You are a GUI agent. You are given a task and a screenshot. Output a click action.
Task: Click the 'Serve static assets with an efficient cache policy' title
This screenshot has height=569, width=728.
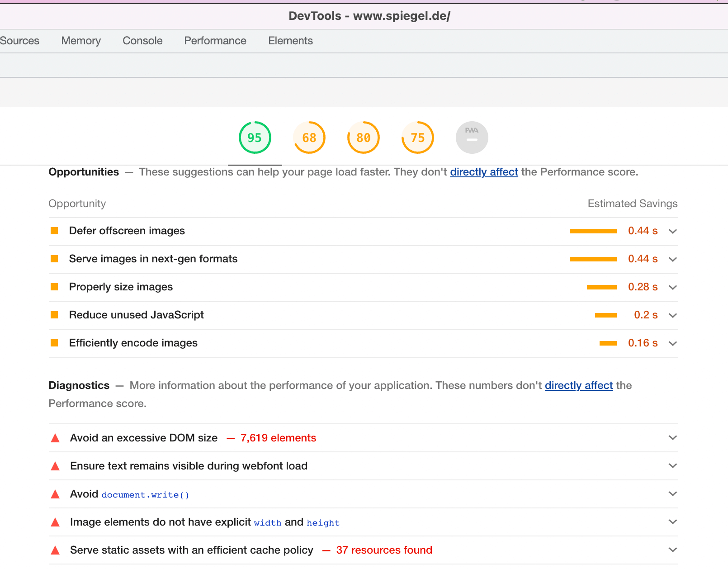(192, 550)
